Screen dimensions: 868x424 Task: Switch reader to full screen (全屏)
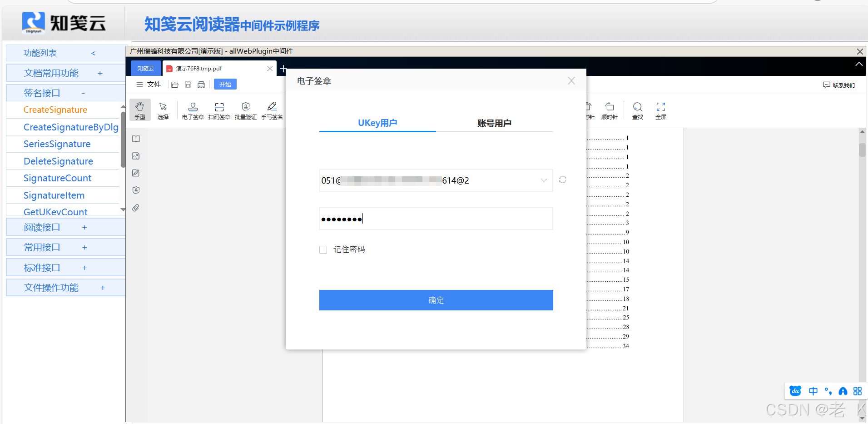click(661, 110)
